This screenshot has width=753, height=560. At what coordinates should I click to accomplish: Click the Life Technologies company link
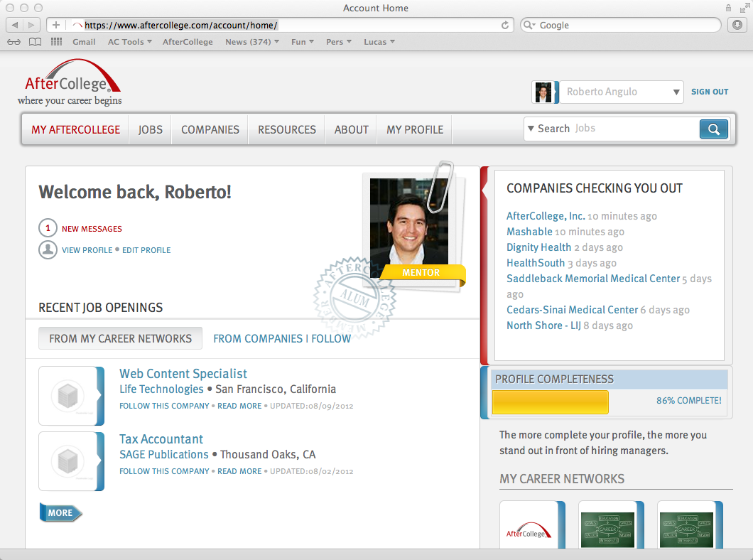tap(161, 389)
